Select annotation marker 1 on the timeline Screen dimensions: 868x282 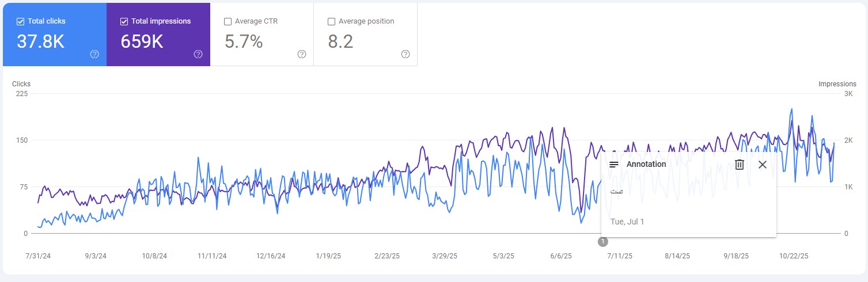click(x=602, y=242)
